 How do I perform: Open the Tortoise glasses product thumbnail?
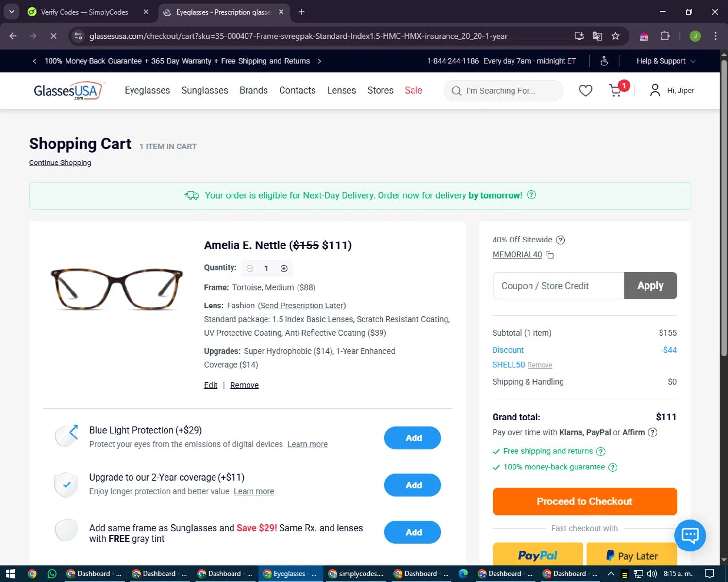[x=117, y=289]
